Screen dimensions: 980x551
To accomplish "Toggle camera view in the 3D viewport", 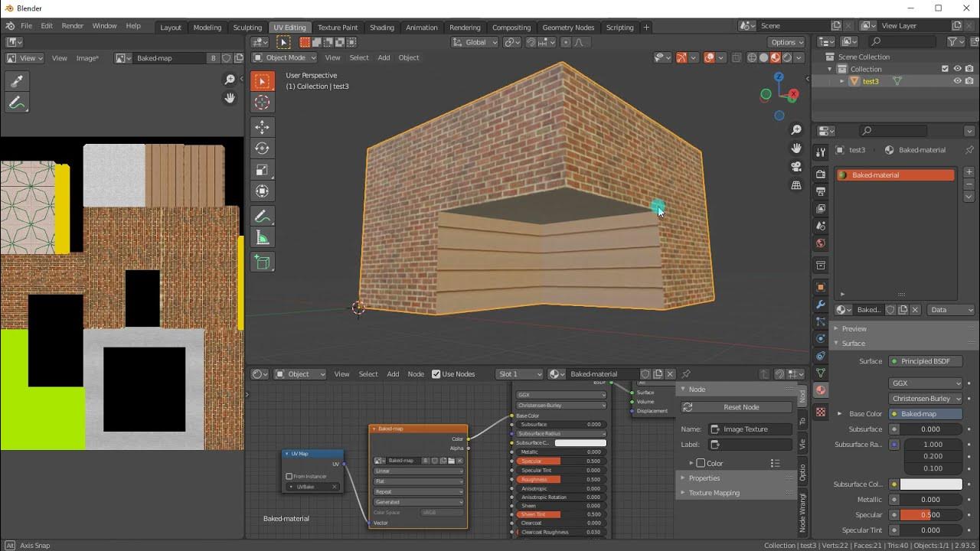I will pos(796,167).
